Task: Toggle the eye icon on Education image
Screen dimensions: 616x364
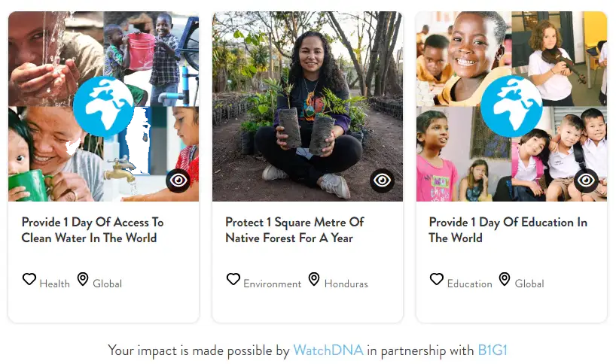Action: point(586,180)
